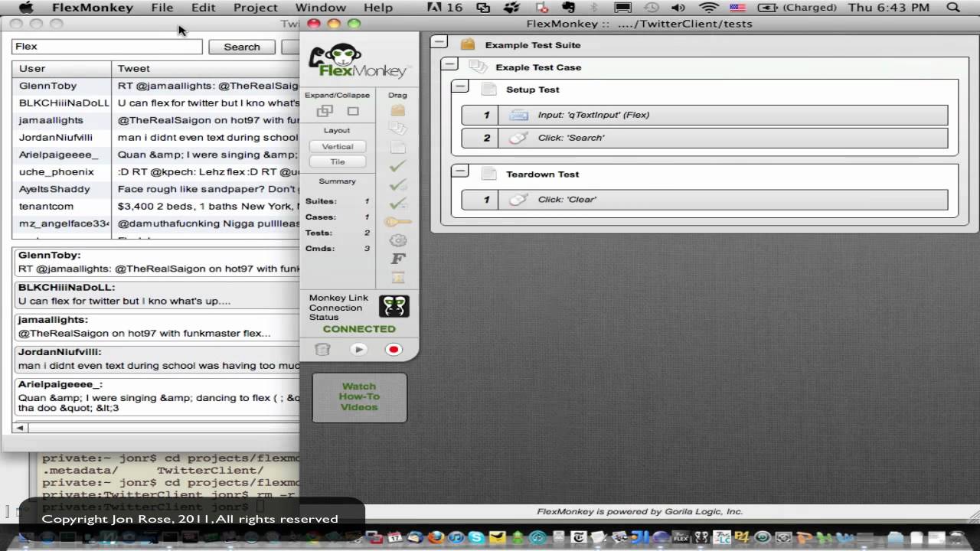The image size is (980, 551).
Task: Open the Help menu
Action: click(x=378, y=8)
